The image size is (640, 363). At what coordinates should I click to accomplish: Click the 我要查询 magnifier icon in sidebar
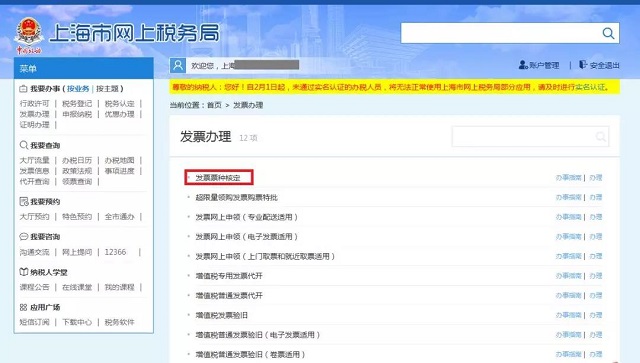pyautogui.click(x=24, y=145)
